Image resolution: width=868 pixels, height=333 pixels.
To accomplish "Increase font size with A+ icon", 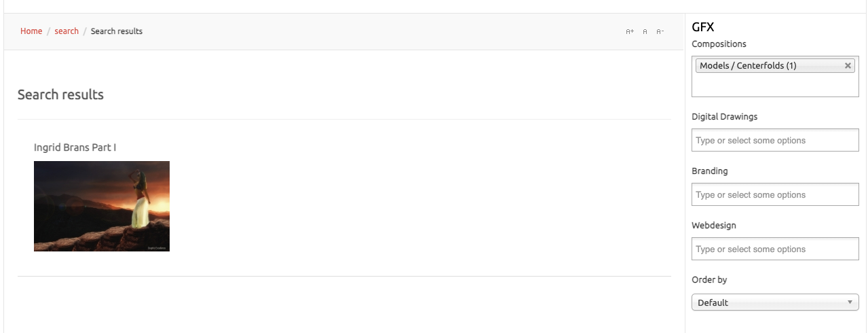I will (630, 32).
